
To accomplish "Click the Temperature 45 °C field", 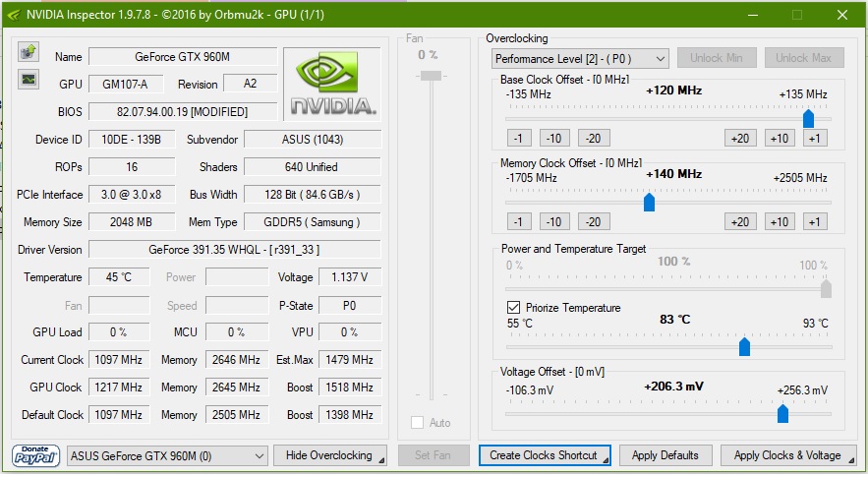I will point(119,277).
